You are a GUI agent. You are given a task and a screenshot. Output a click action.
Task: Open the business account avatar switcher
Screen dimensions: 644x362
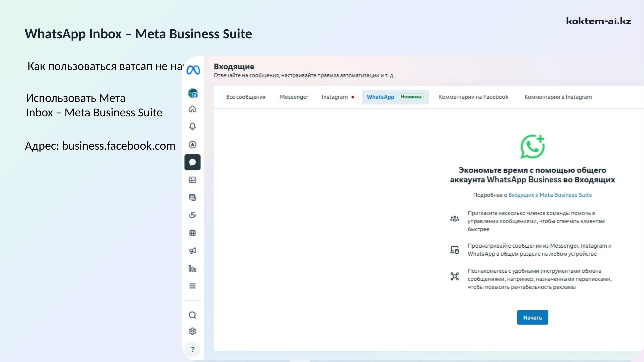click(x=193, y=93)
